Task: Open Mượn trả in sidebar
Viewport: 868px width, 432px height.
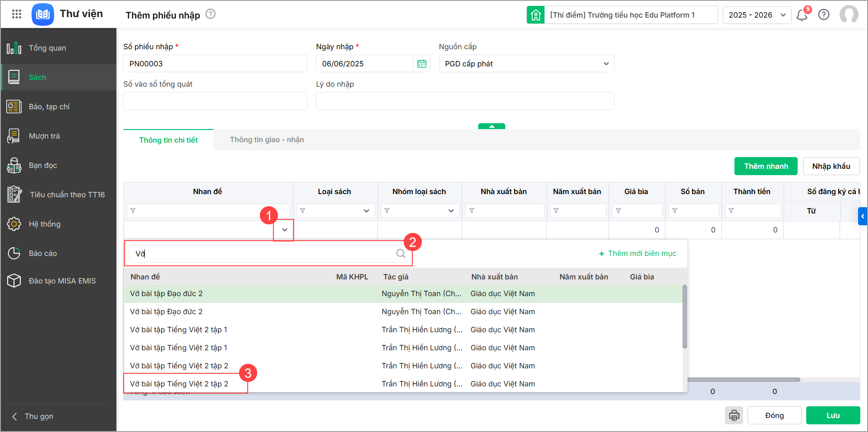Action: (x=59, y=136)
